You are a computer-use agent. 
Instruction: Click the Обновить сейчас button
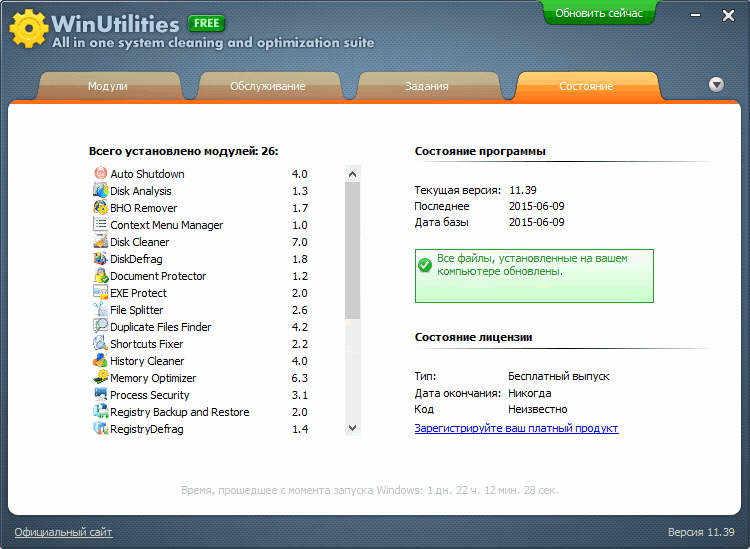tap(599, 13)
